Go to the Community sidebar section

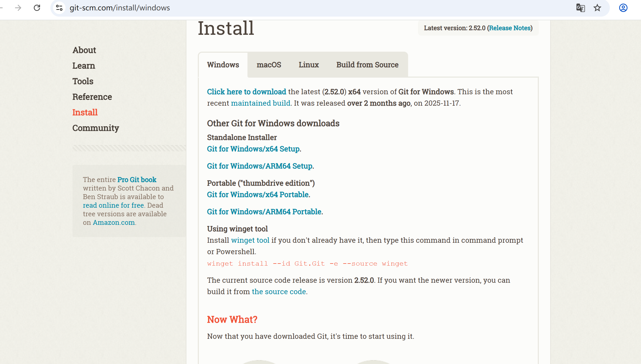point(96,128)
